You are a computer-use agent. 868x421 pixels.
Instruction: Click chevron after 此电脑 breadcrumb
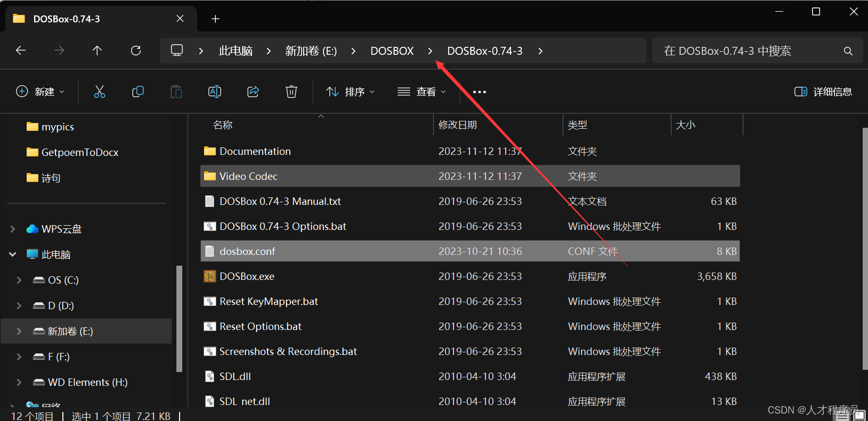click(x=269, y=51)
